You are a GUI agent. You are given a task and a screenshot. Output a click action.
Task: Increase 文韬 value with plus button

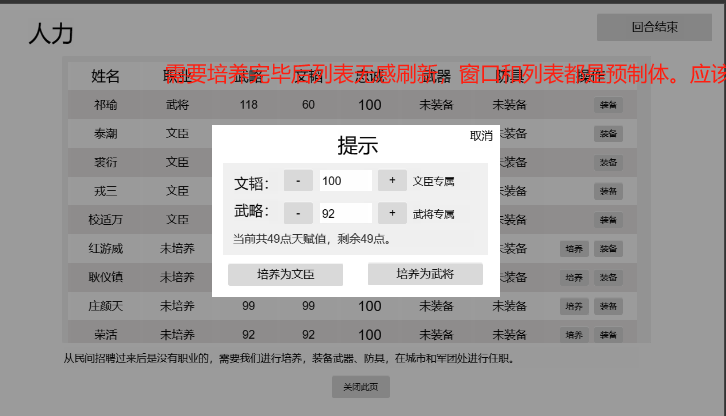(392, 181)
